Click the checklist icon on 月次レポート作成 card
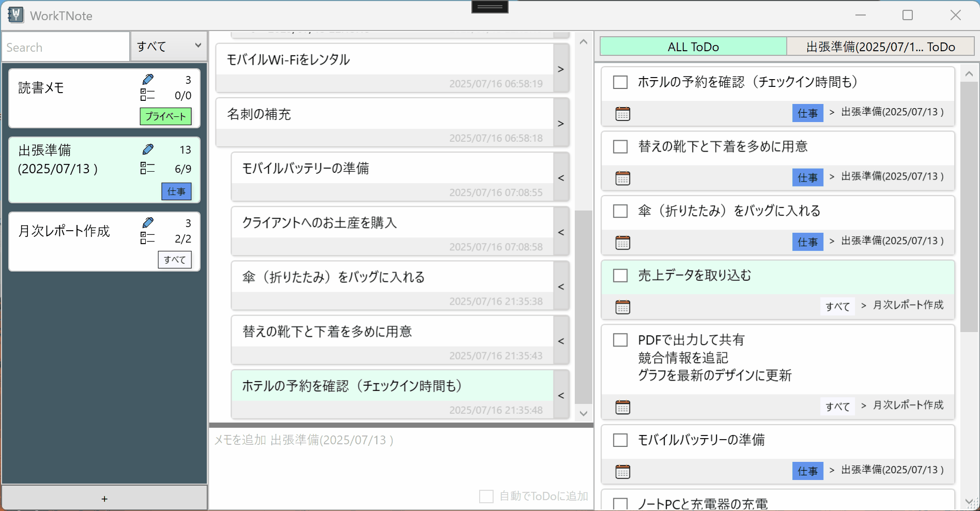Screen dimensions: 980x511 (147, 238)
